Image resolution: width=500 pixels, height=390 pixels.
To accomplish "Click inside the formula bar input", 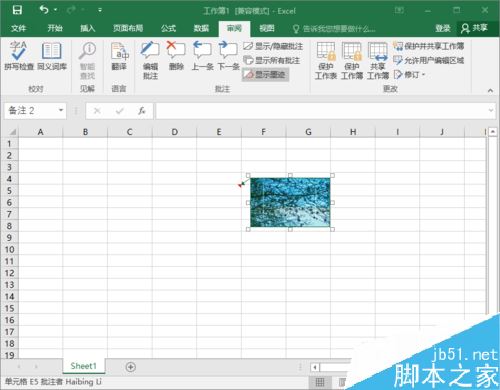I will click(x=322, y=111).
